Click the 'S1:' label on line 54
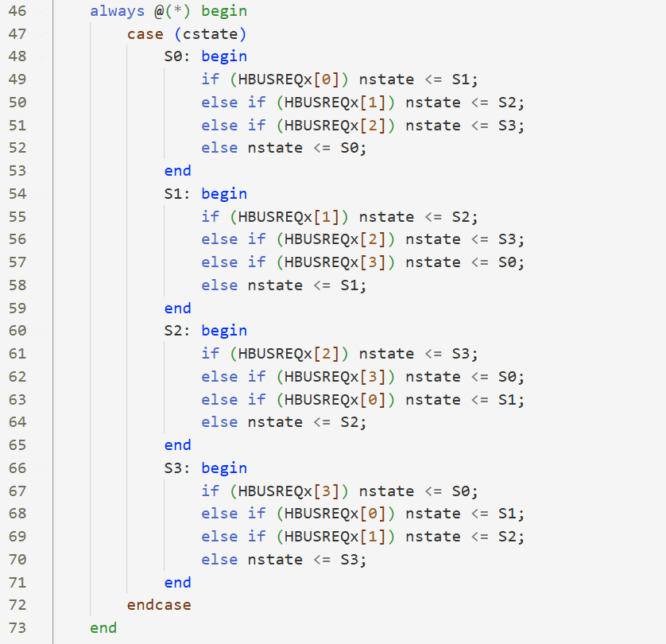 [177, 194]
